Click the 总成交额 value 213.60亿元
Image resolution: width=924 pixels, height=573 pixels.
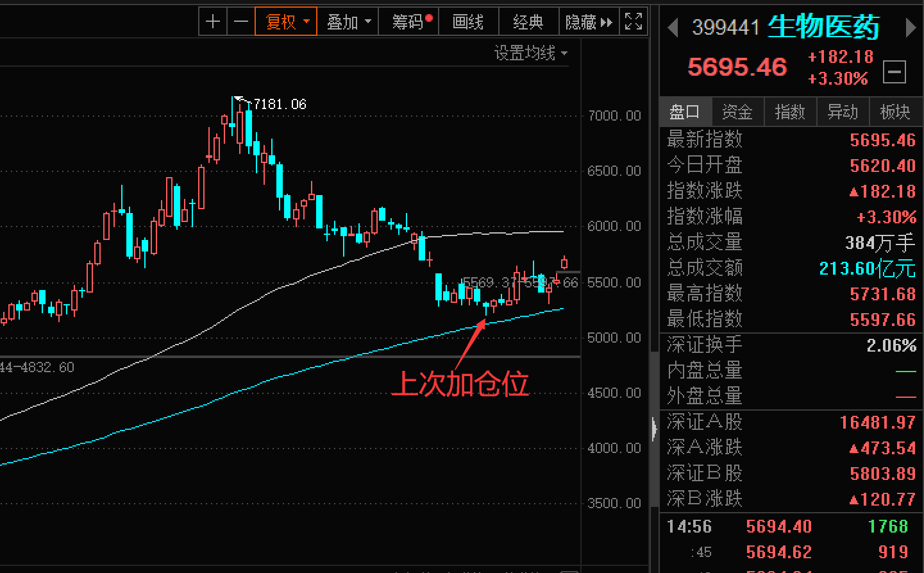(x=868, y=268)
